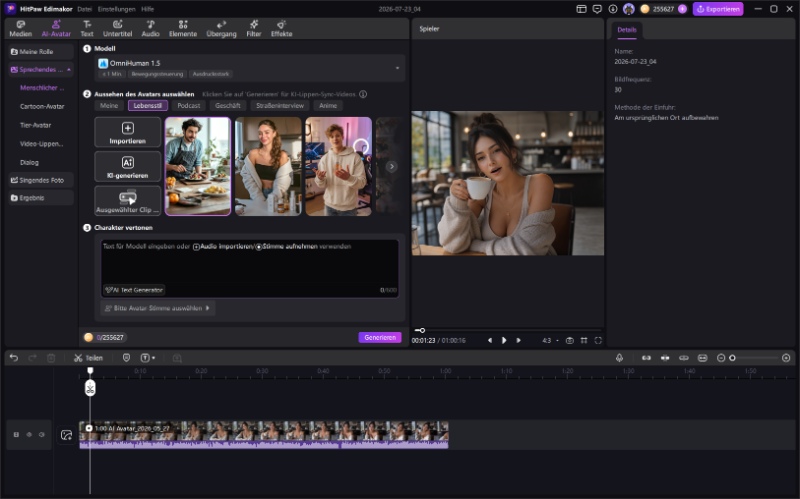Select Meine Rolle in sidebar
Viewport: 800px width, 499px height.
click(41, 52)
